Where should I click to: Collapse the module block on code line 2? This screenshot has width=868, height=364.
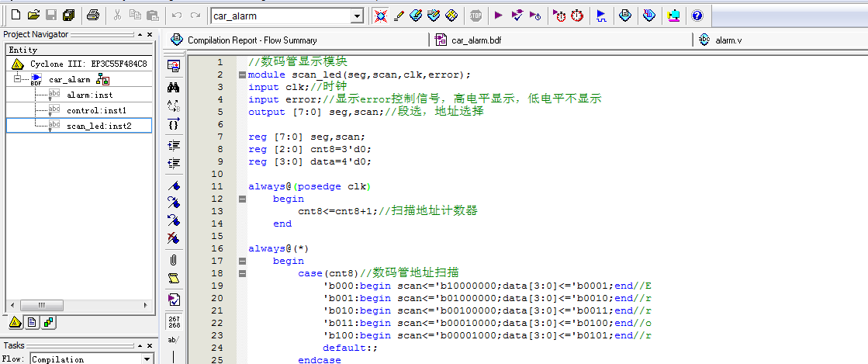[242, 75]
